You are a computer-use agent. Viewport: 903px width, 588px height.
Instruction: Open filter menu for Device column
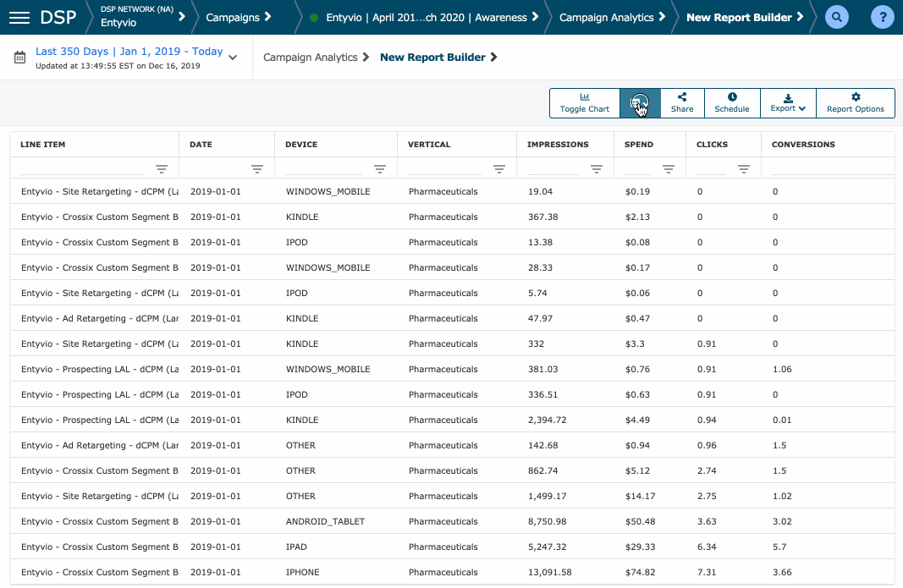[380, 169]
